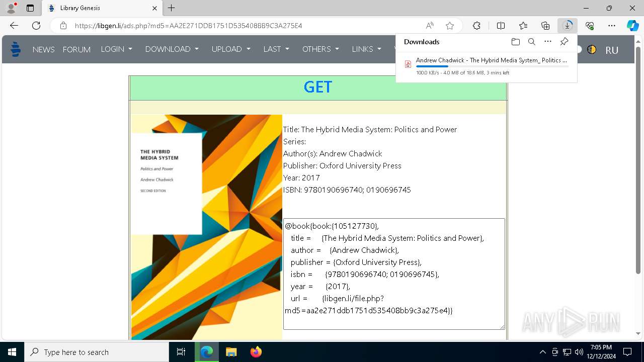This screenshot has height=362, width=644.
Task: Open the NEWS page link
Action: [x=43, y=49]
